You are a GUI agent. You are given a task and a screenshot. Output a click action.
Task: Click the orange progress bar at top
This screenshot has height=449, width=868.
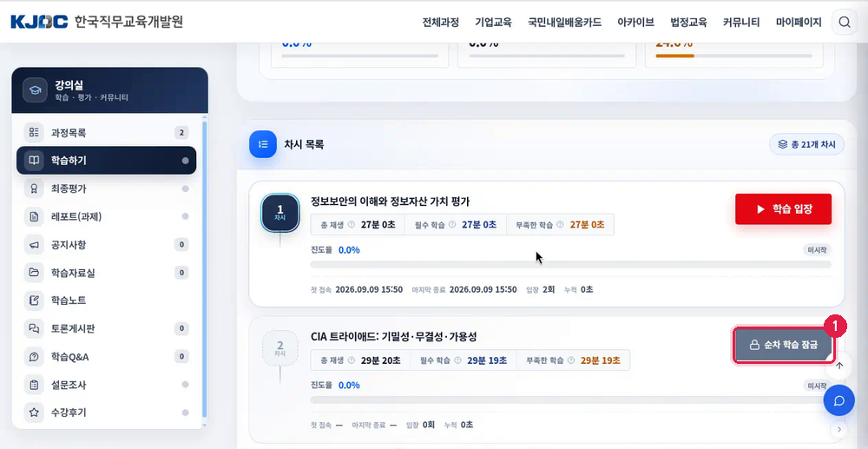coord(733,56)
